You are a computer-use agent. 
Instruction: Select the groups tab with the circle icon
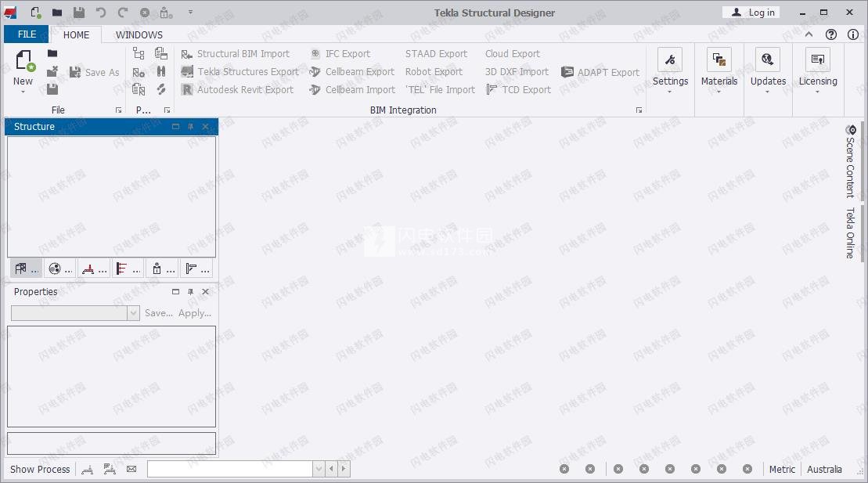pos(60,269)
